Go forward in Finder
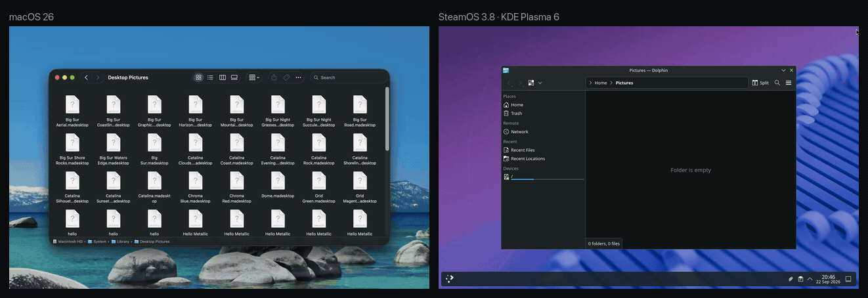The width and height of the screenshot is (868, 298). pos(98,77)
